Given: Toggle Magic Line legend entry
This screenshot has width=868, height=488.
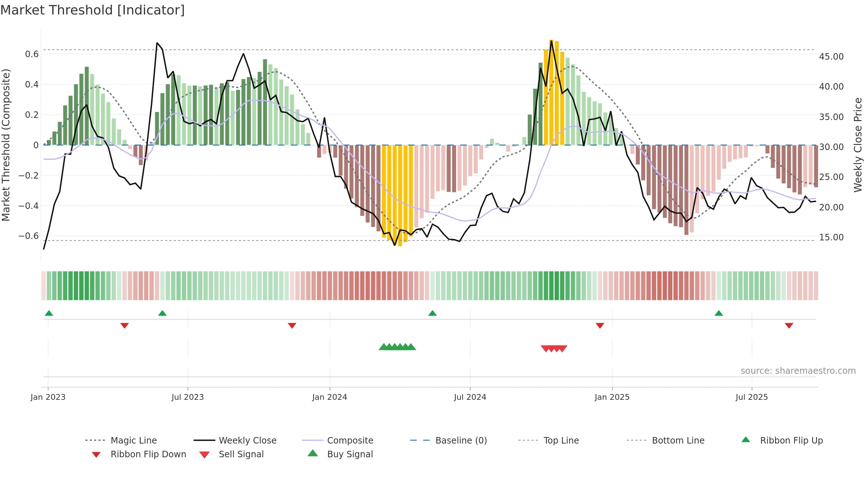Looking at the screenshot, I should click(x=121, y=440).
